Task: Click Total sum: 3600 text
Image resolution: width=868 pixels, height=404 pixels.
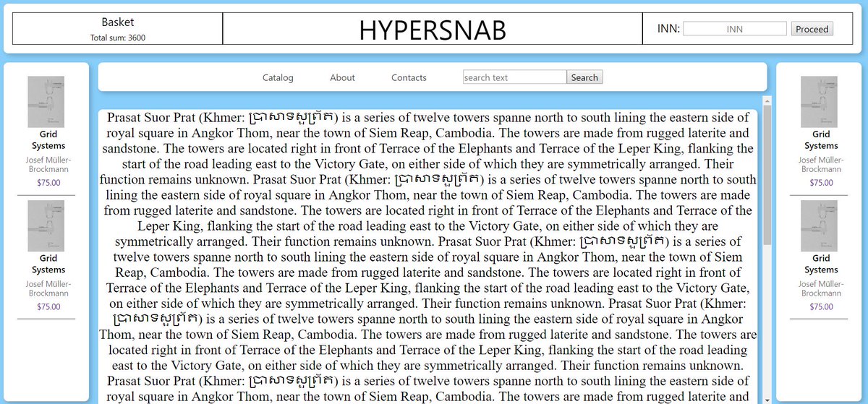Action: [x=117, y=38]
